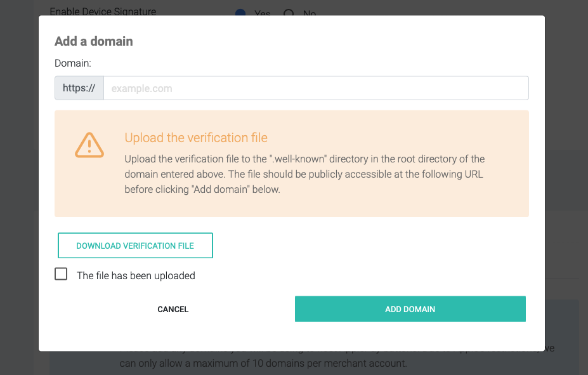Image resolution: width=588 pixels, height=375 pixels.
Task: Click the 'Add a domain' dialog title
Action: [94, 41]
